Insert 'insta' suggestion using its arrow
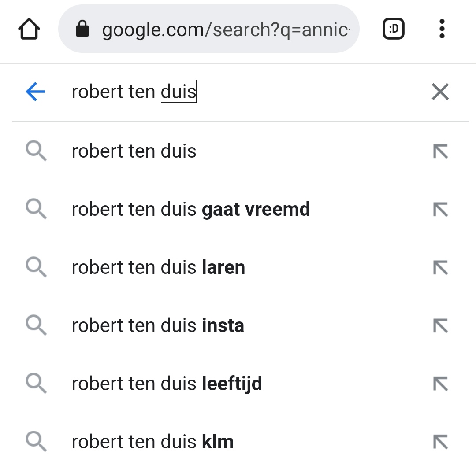Screen dimensions: 476x469 (440, 326)
